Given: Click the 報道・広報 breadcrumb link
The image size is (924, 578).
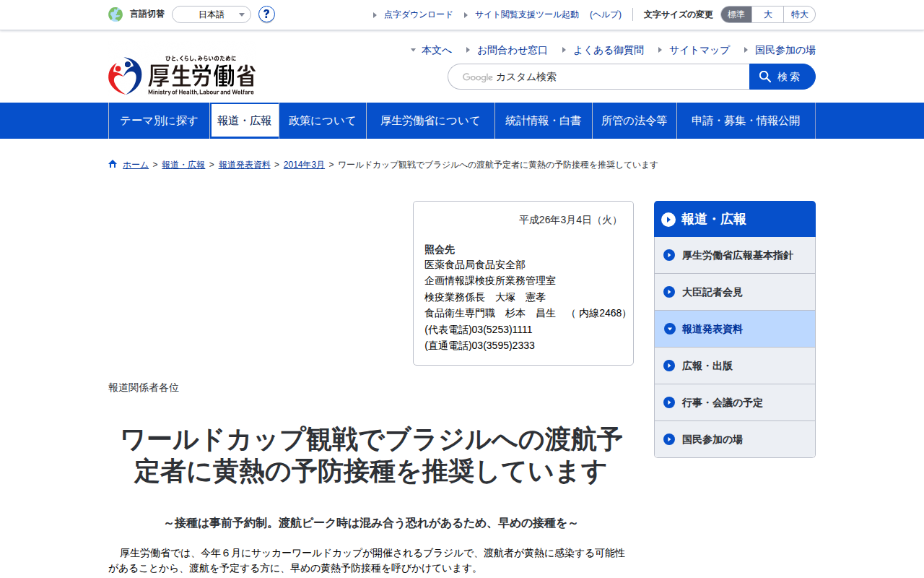Looking at the screenshot, I should click(x=183, y=165).
